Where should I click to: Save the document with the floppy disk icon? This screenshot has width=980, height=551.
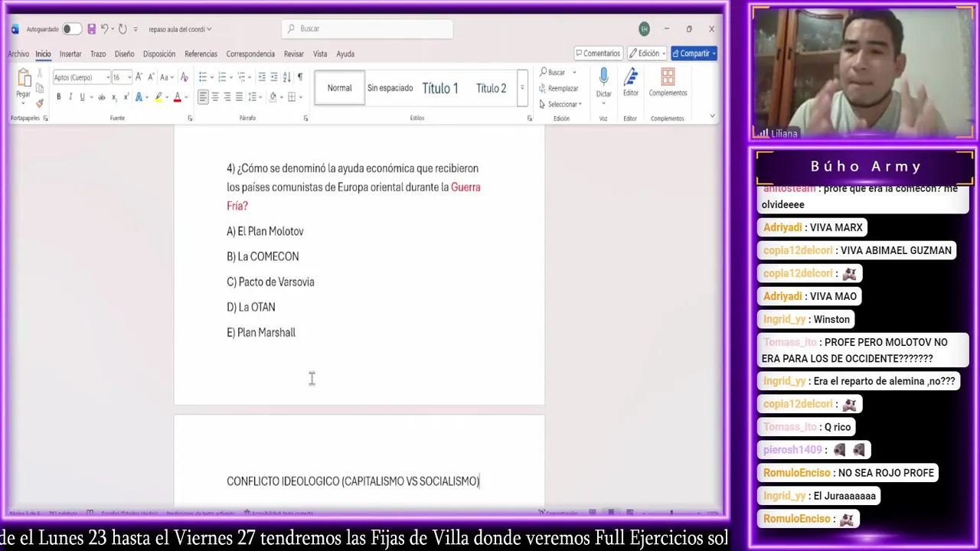91,29
